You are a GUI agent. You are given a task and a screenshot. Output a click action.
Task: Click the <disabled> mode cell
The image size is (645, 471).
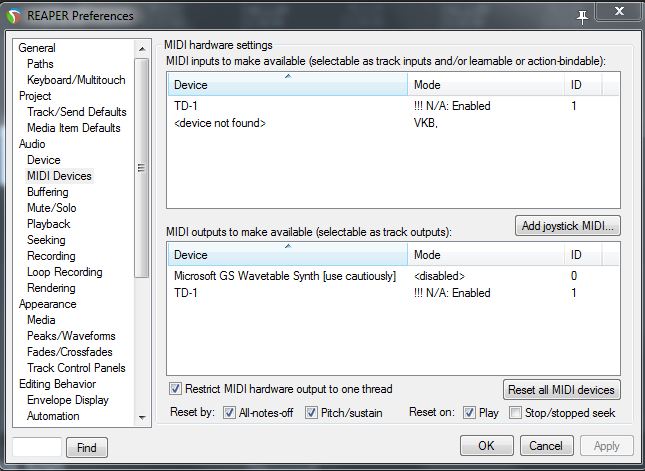tap(439, 276)
